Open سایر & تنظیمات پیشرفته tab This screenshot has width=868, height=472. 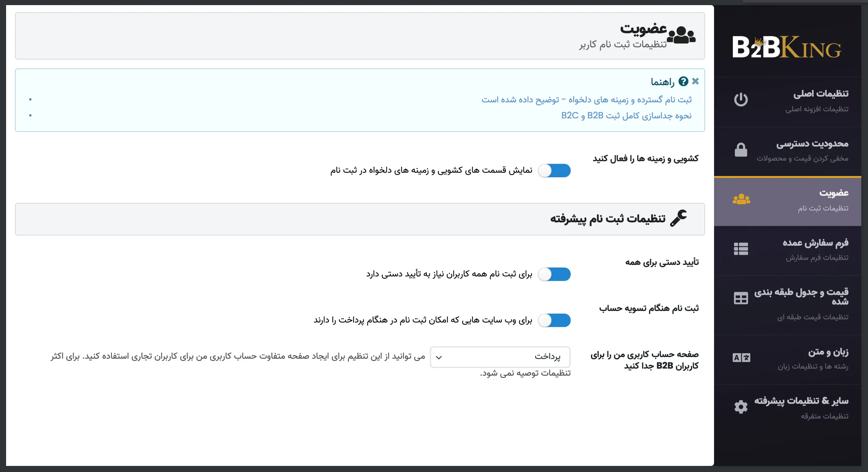click(787, 409)
